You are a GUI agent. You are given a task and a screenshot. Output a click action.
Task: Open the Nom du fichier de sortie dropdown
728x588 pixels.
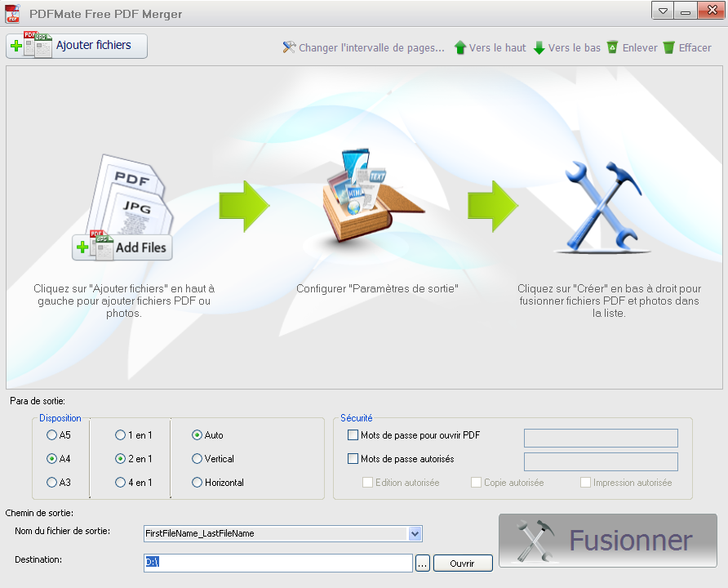(x=415, y=533)
